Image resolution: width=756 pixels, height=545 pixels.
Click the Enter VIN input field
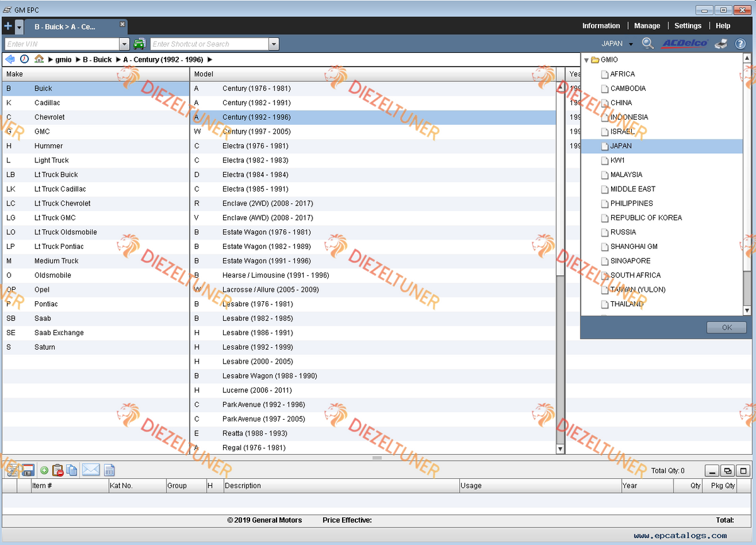click(x=62, y=44)
